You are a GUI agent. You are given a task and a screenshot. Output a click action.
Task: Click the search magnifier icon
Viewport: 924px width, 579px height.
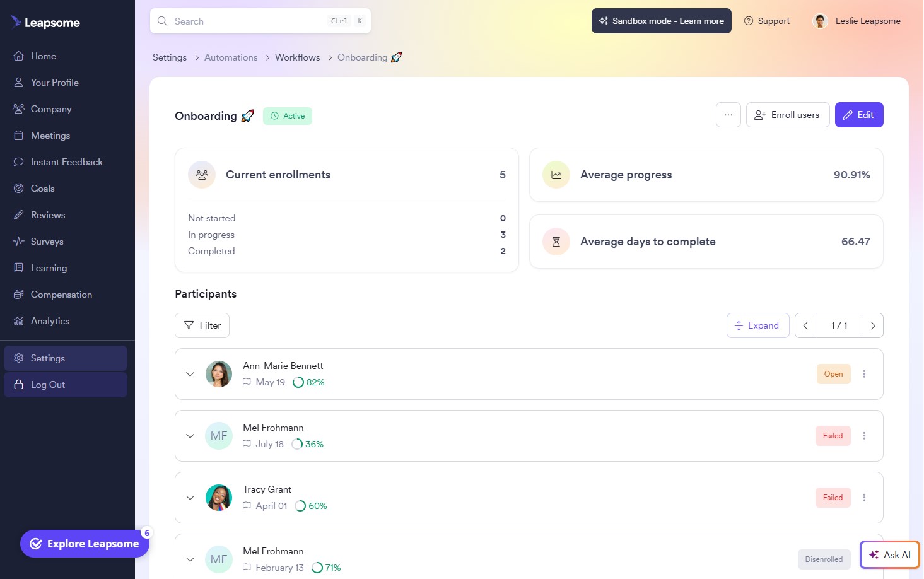click(x=162, y=21)
